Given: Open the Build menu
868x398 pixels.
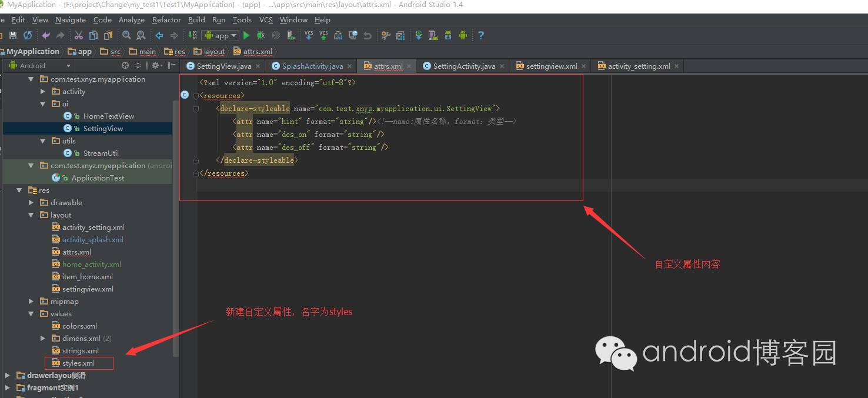Looking at the screenshot, I should [x=196, y=20].
